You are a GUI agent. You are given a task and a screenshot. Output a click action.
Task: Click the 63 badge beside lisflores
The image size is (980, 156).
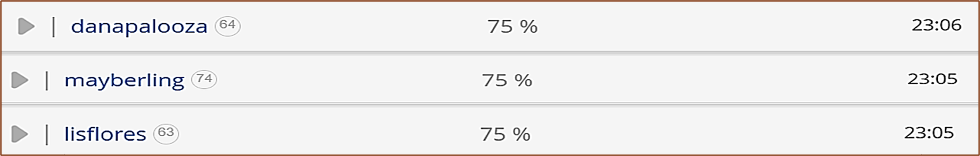(x=166, y=134)
